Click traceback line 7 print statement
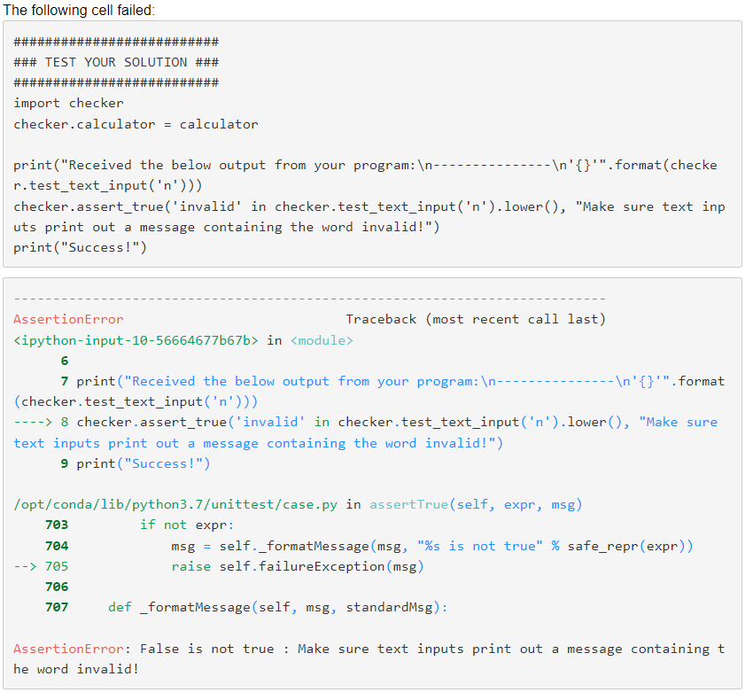This screenshot has width=745, height=700. 369,392
